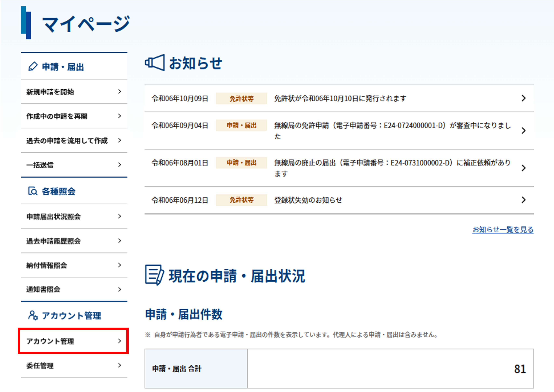Select 納付情報照会 menu item
Image resolution: width=554 pixels, height=392 pixels.
coord(74,265)
